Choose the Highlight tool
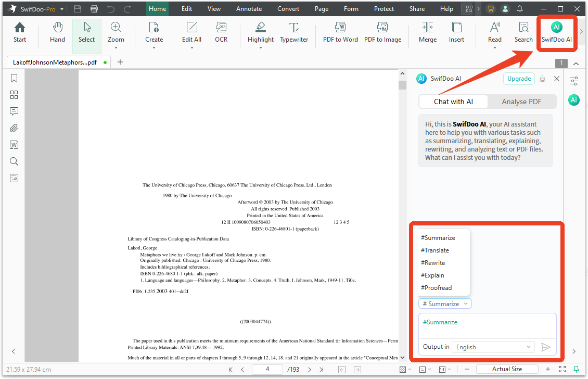This screenshot has width=588, height=379. (x=261, y=33)
